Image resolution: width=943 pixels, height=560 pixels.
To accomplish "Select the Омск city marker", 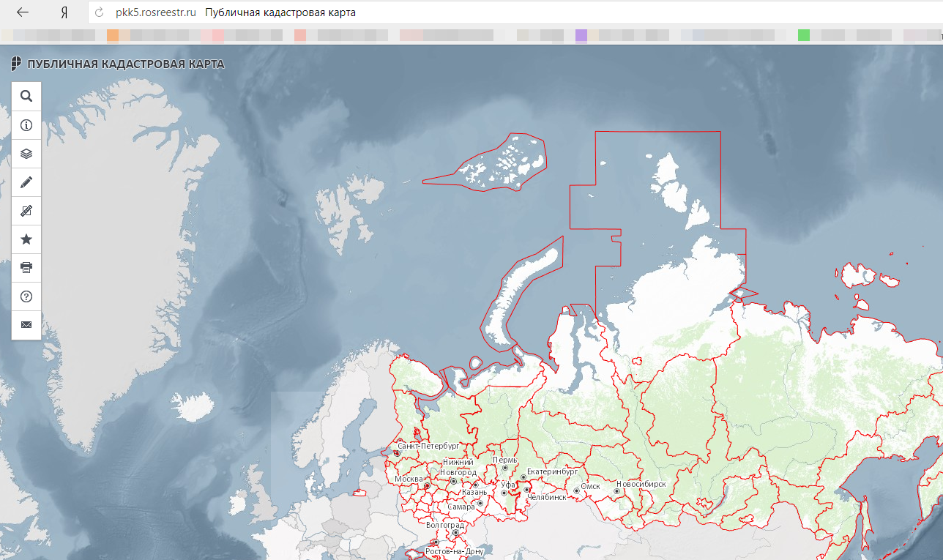I will 576,490.
